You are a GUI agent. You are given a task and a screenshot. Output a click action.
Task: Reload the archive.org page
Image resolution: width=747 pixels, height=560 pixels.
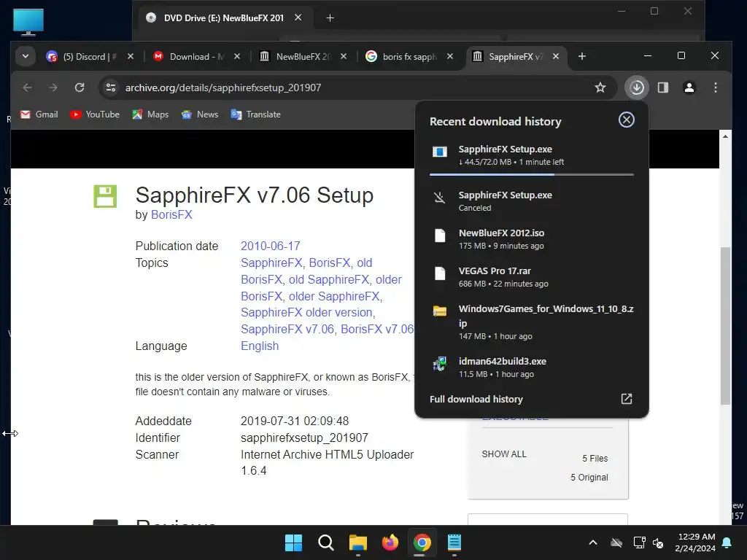80,87
